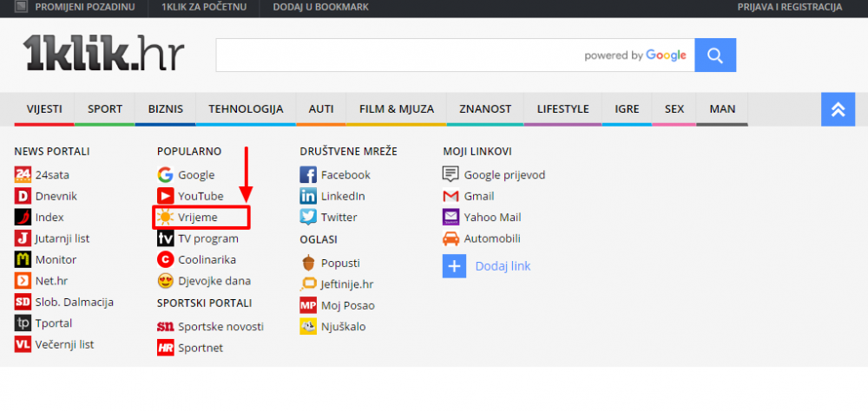Click the Tportal tp icon
This screenshot has width=868, height=411.
point(23,323)
